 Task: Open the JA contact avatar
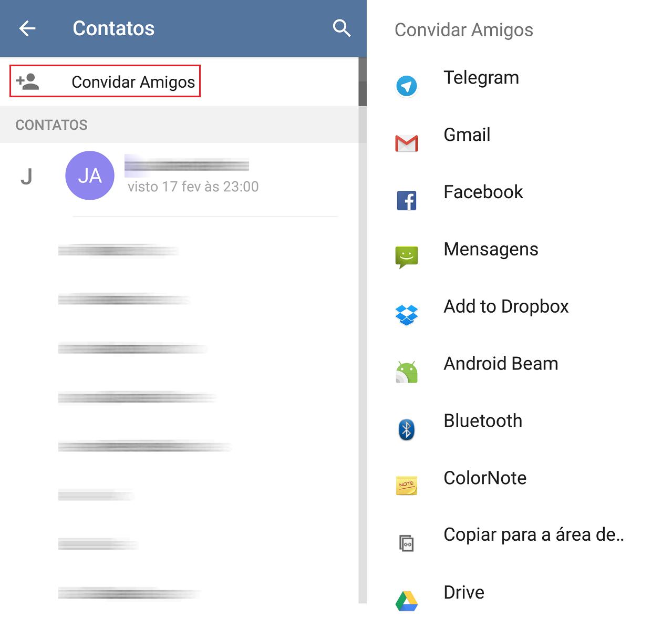click(90, 176)
